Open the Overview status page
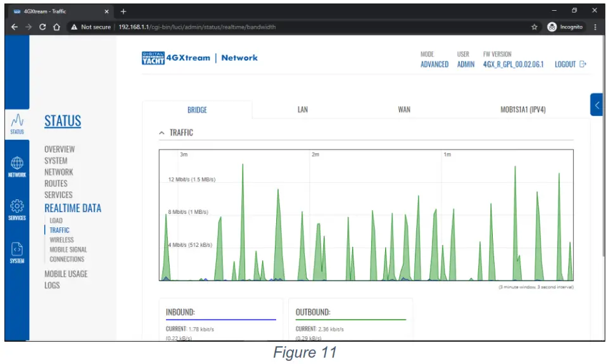 (60, 149)
